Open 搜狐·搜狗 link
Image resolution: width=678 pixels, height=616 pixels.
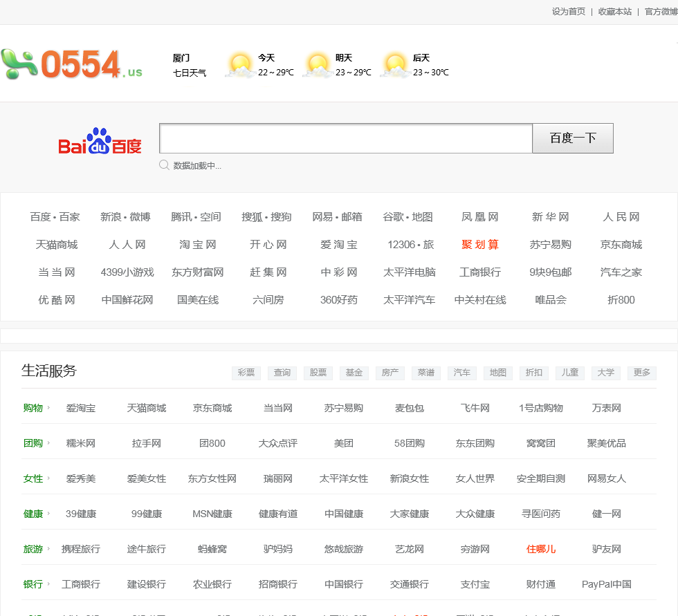(x=266, y=217)
